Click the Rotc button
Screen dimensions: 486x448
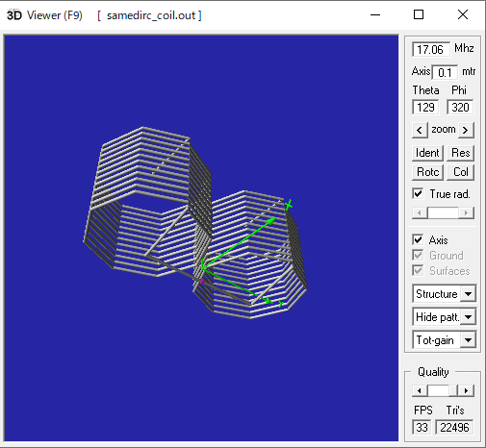click(x=427, y=172)
